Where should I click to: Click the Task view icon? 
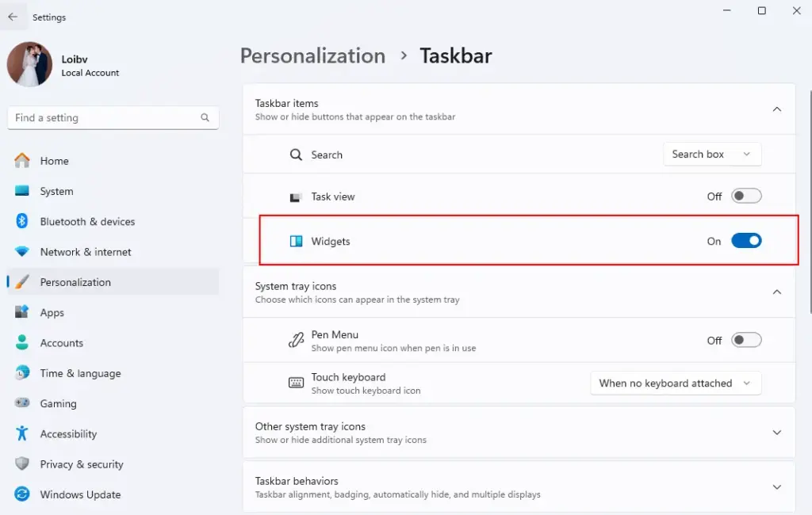click(296, 197)
